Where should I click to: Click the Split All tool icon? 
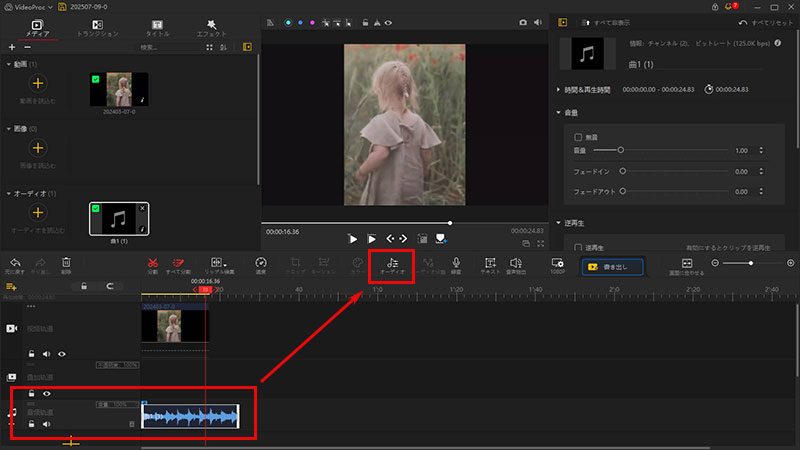[x=178, y=265]
